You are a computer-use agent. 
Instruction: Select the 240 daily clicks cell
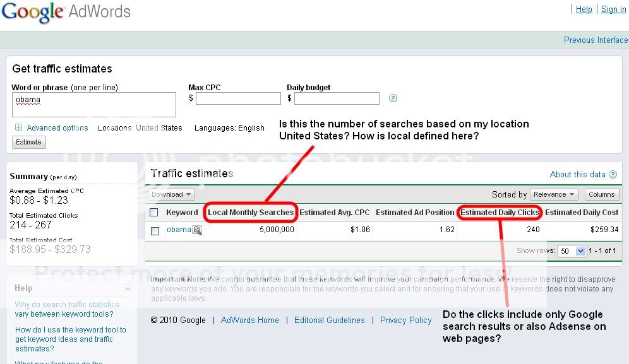coord(533,230)
